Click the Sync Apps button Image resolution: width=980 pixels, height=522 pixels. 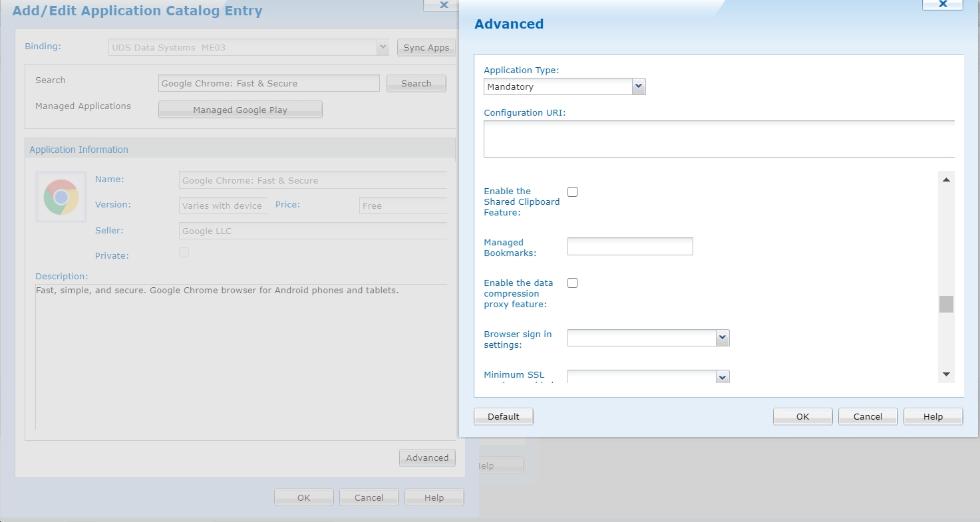coord(426,47)
